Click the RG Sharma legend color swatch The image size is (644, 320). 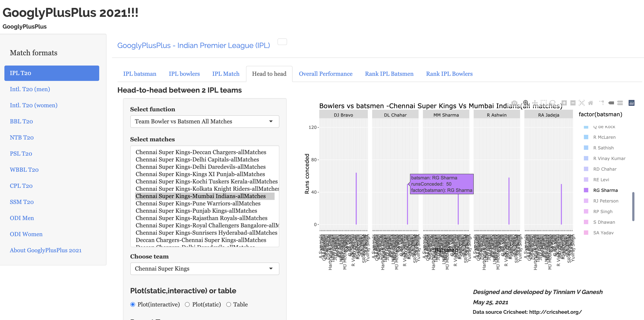coord(586,190)
